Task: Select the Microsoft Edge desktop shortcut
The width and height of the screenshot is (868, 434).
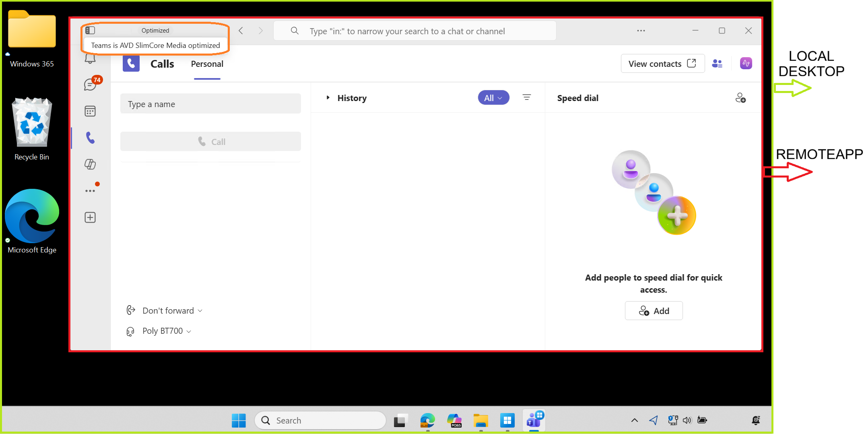Action: click(32, 221)
